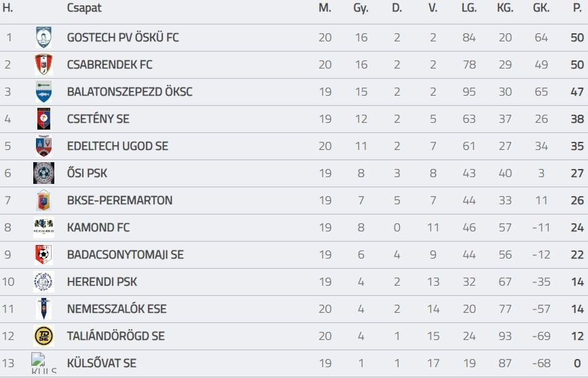Click the Ősi PSK round logo
This screenshot has width=588, height=378.
43,173
